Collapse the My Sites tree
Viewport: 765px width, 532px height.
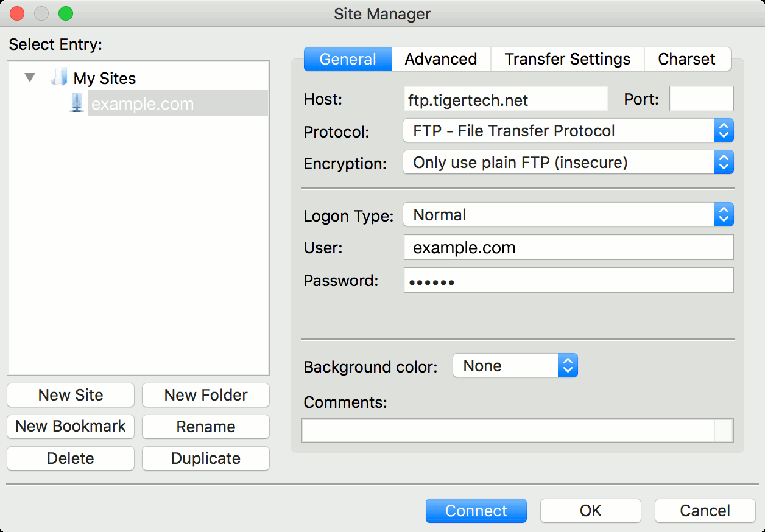[x=29, y=77]
